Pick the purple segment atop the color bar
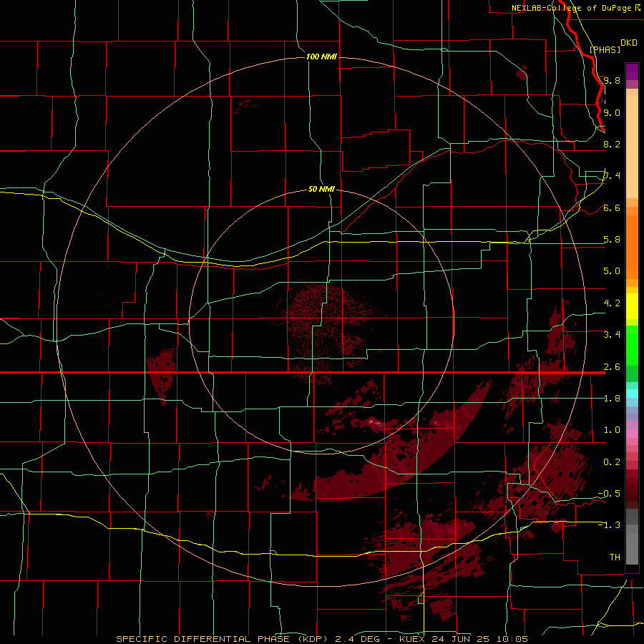The width and height of the screenshot is (644, 644). tap(632, 72)
